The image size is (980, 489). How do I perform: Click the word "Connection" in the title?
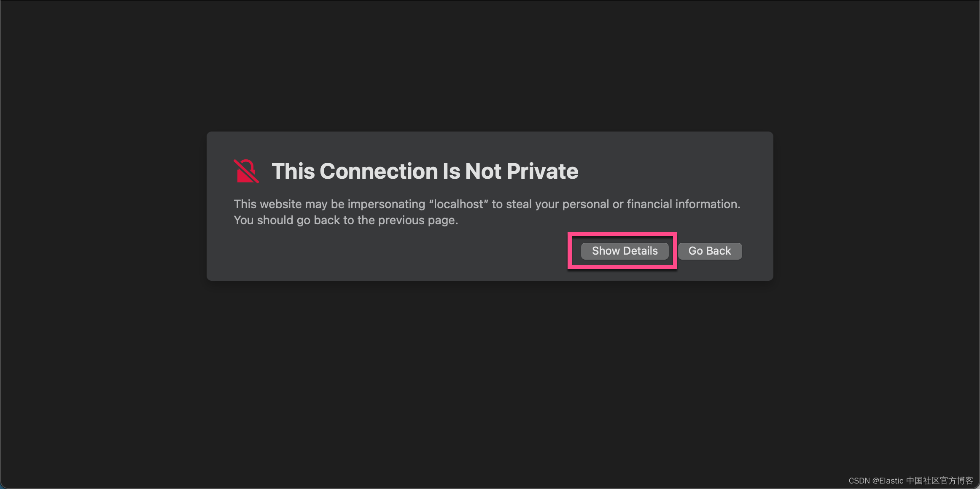coord(379,171)
